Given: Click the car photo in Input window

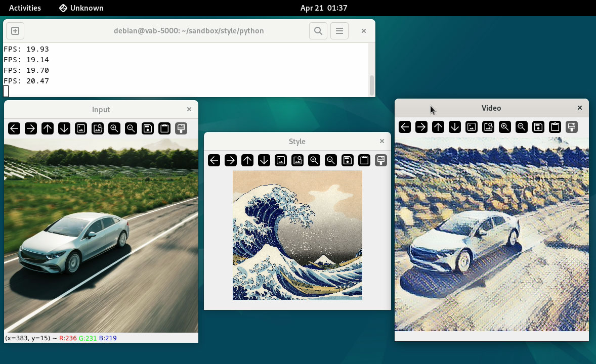Looking at the screenshot, I should (x=101, y=236).
